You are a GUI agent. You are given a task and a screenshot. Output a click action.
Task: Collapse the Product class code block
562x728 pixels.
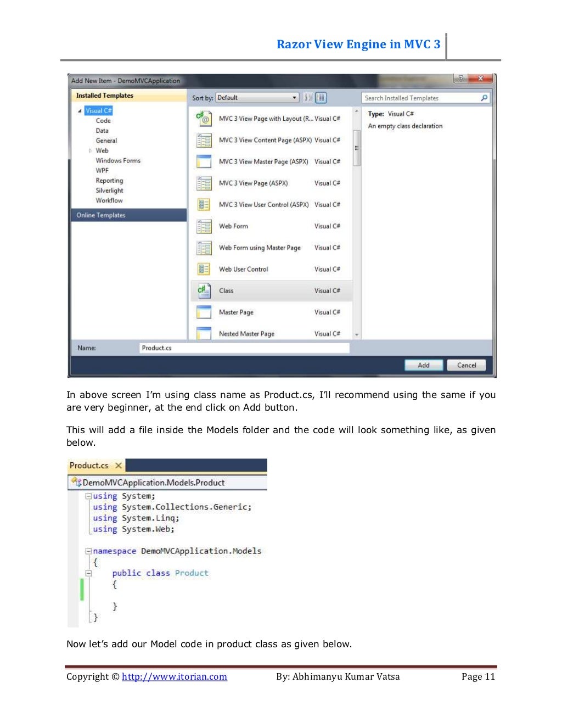coord(88,573)
